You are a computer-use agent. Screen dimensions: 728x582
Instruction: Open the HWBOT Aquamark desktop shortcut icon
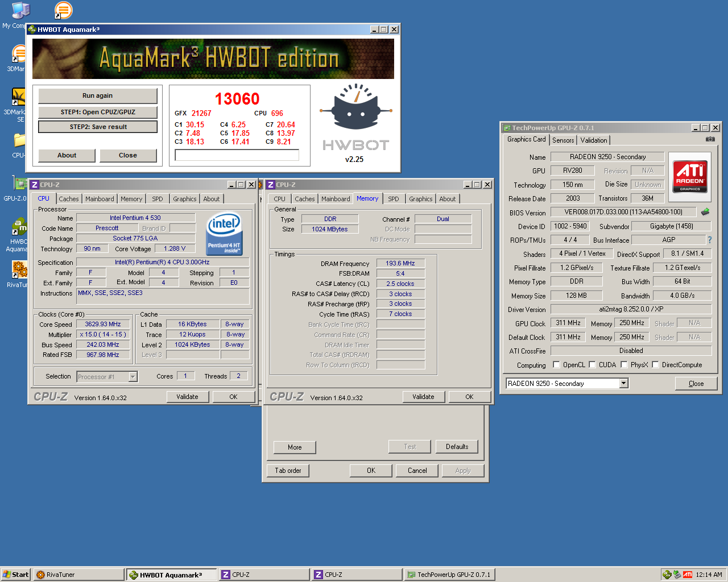point(19,227)
